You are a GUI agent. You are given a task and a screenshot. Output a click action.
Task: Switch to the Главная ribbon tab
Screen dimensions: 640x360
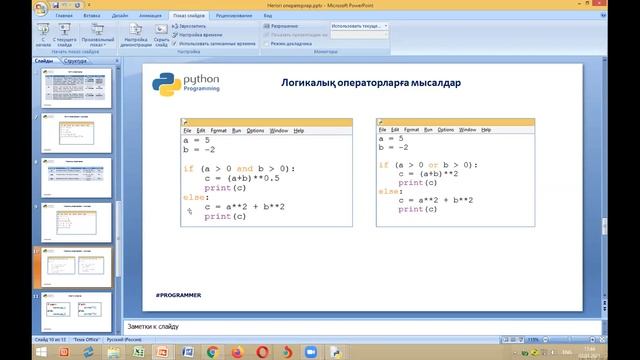pos(64,16)
